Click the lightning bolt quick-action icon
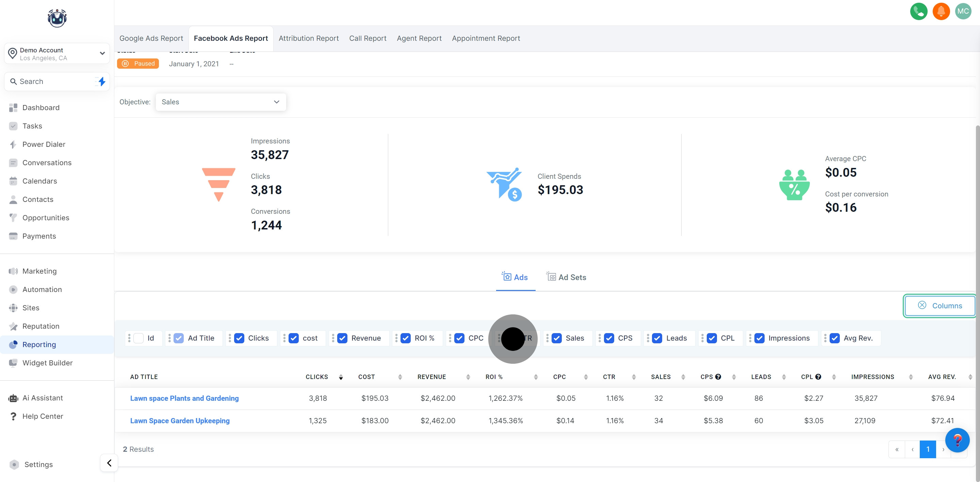The image size is (980, 482). coord(102,81)
